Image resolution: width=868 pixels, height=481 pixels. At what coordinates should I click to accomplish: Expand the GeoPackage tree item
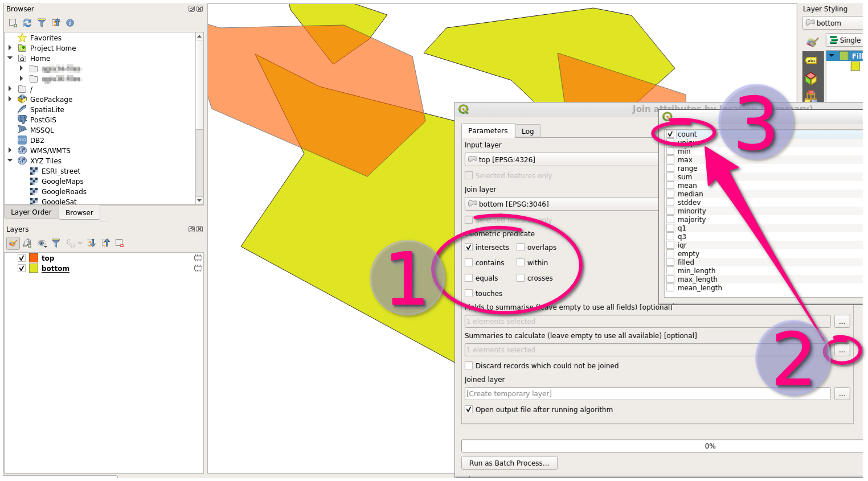point(10,99)
